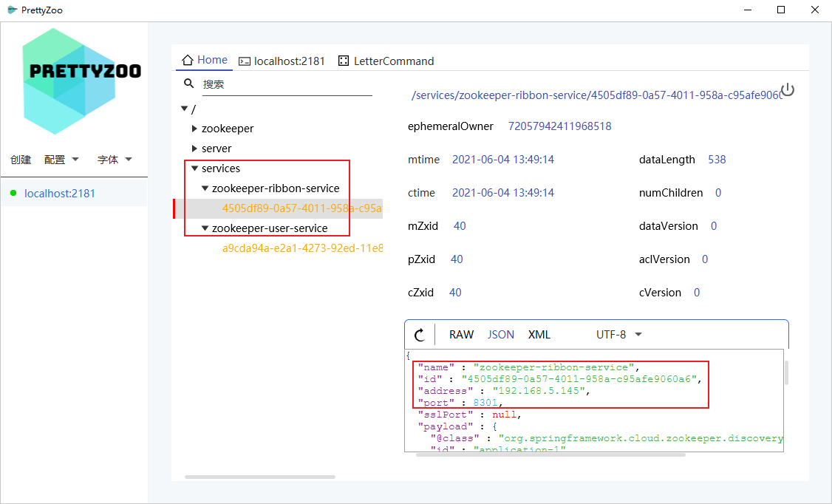Click the 创建 button
832x504 pixels.
[21, 160]
